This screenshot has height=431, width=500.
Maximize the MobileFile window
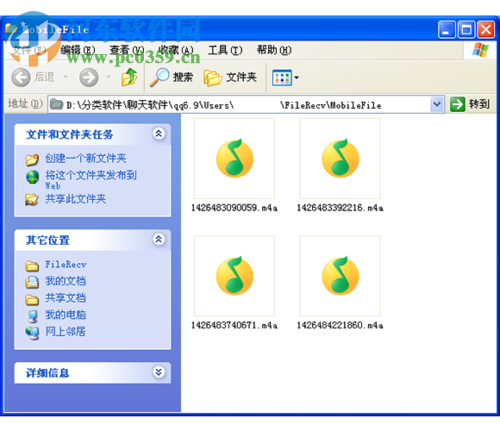466,30
